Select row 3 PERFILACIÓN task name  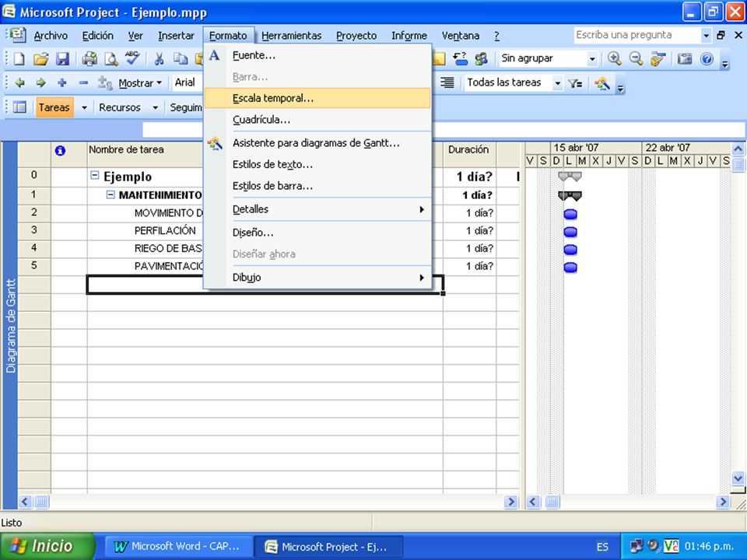coord(165,231)
